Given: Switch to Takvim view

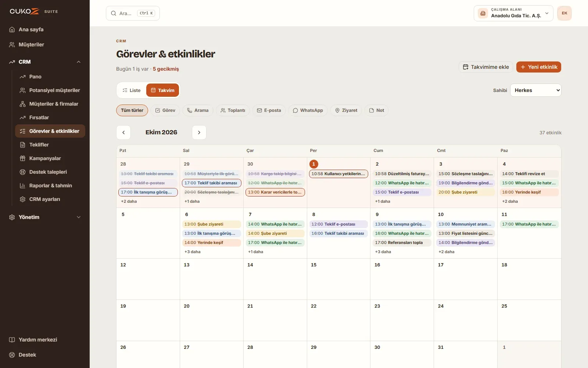Looking at the screenshot, I should [163, 90].
